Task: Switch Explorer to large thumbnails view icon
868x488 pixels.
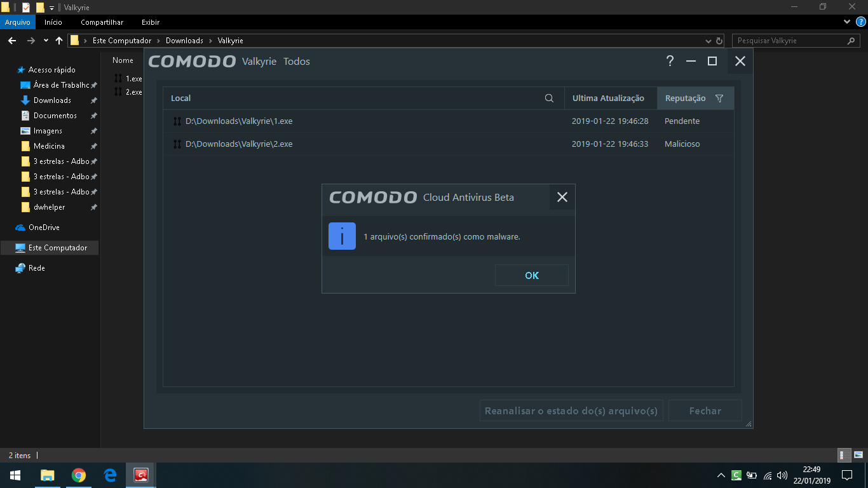Action: coord(858,455)
